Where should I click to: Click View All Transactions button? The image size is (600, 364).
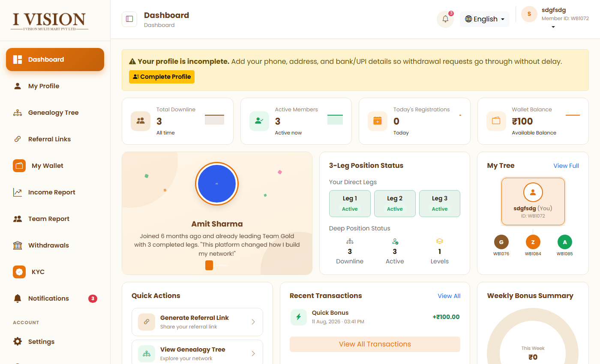coord(375,344)
